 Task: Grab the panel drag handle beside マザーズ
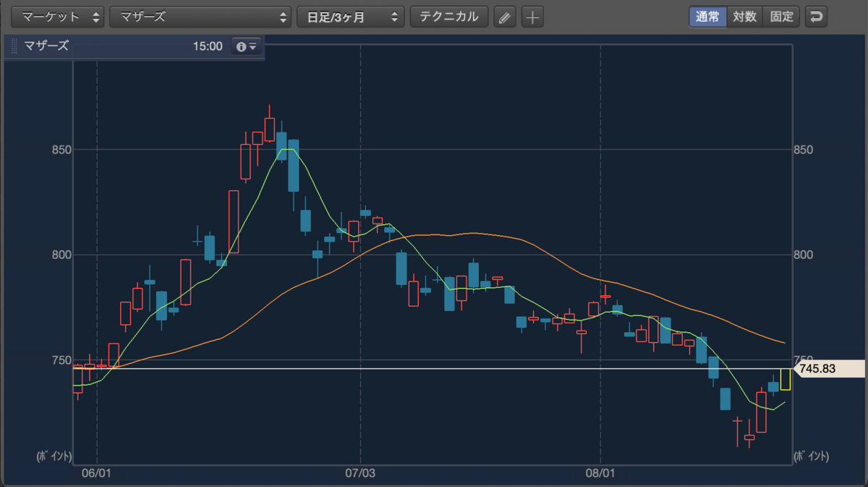click(14, 46)
